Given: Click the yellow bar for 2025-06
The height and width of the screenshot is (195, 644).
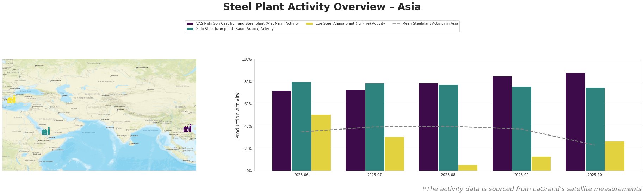Looking at the screenshot, I should (321, 143).
